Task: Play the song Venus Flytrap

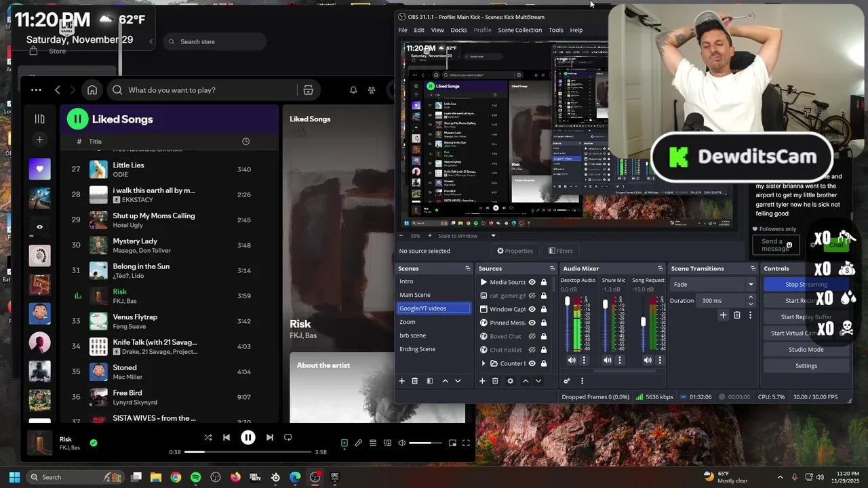Action: tap(170, 321)
